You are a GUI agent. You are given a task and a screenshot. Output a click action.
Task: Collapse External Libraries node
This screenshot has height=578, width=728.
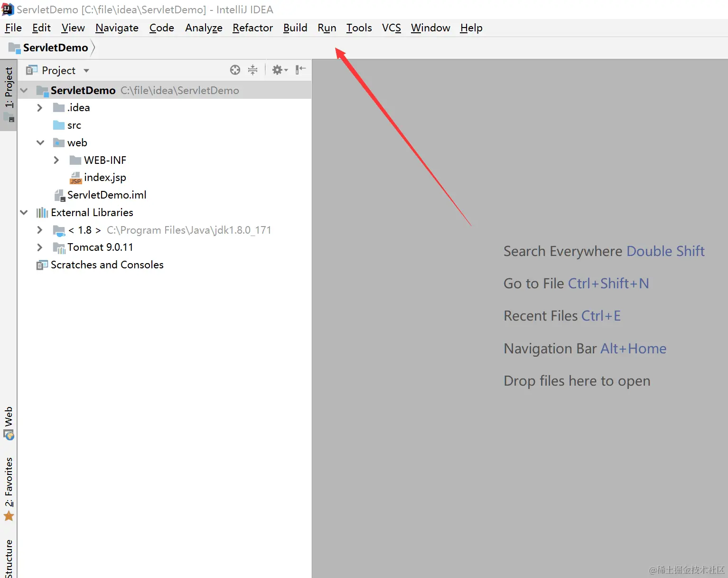(24, 212)
